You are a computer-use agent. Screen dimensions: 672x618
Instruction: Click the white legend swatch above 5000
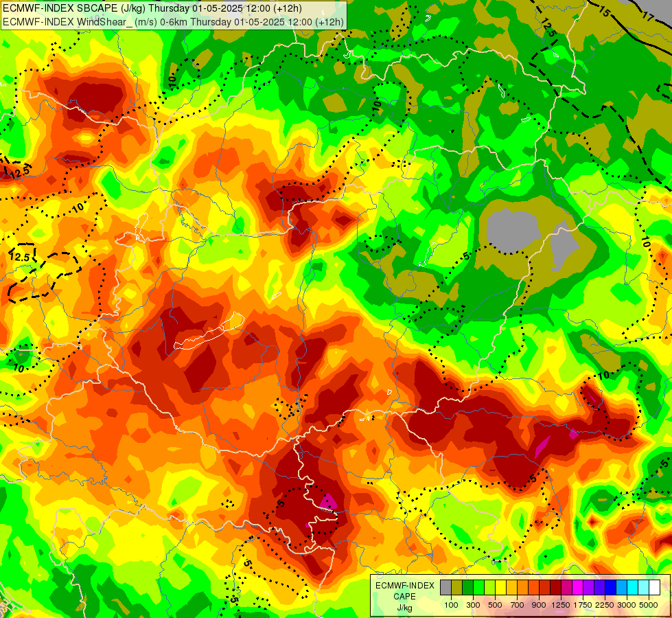654,588
